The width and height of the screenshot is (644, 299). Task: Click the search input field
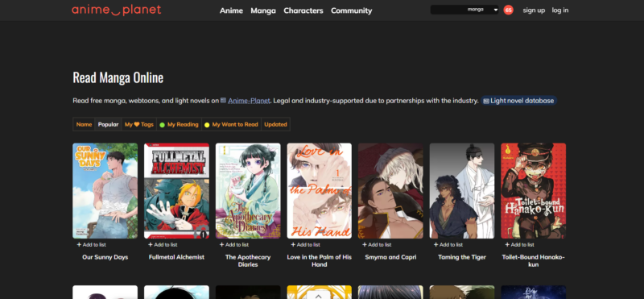(448, 10)
